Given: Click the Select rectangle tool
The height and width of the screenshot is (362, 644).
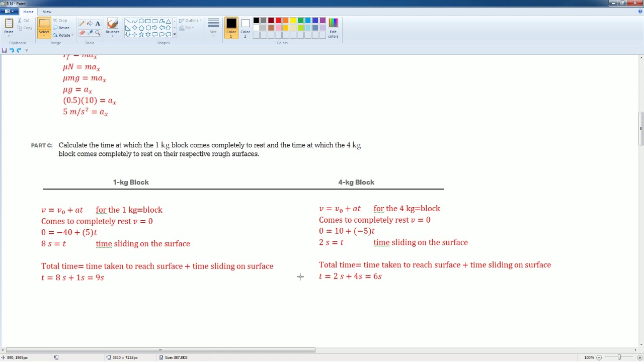Looking at the screenshot, I should pyautogui.click(x=44, y=24).
